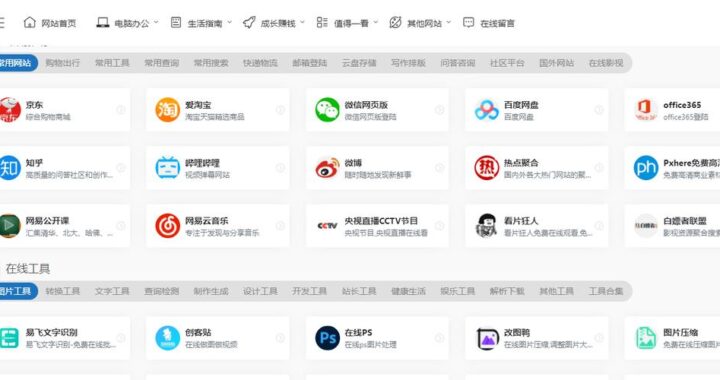Screen dimensions: 720x380
Task: Click the chat icon beside 在线留言
Action: [468, 22]
